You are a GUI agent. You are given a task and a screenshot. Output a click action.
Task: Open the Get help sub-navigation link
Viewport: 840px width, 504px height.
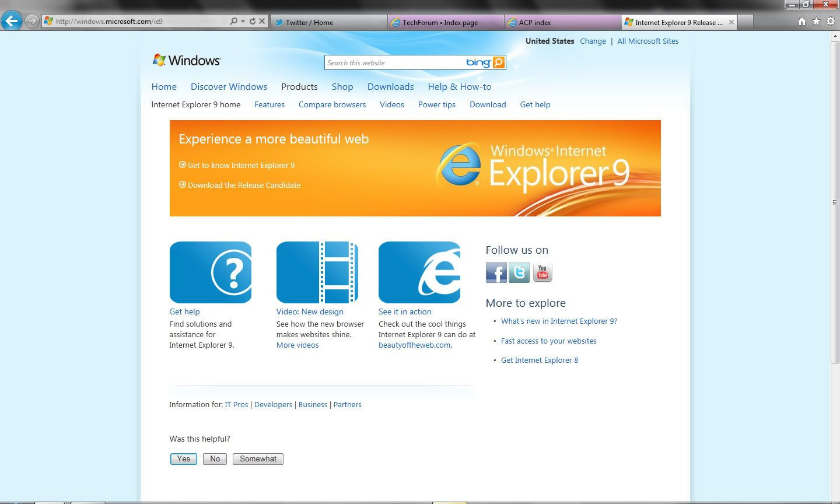pyautogui.click(x=535, y=104)
